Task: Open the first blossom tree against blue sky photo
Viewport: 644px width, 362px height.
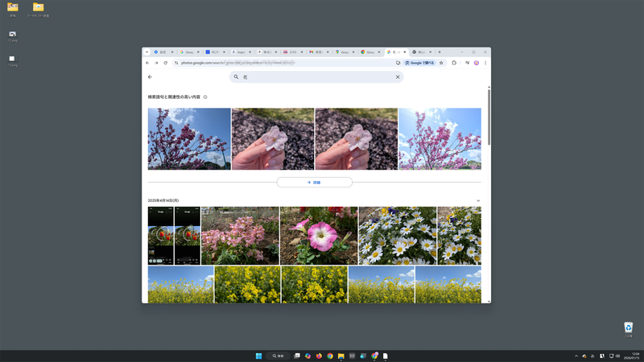Action: click(x=189, y=138)
